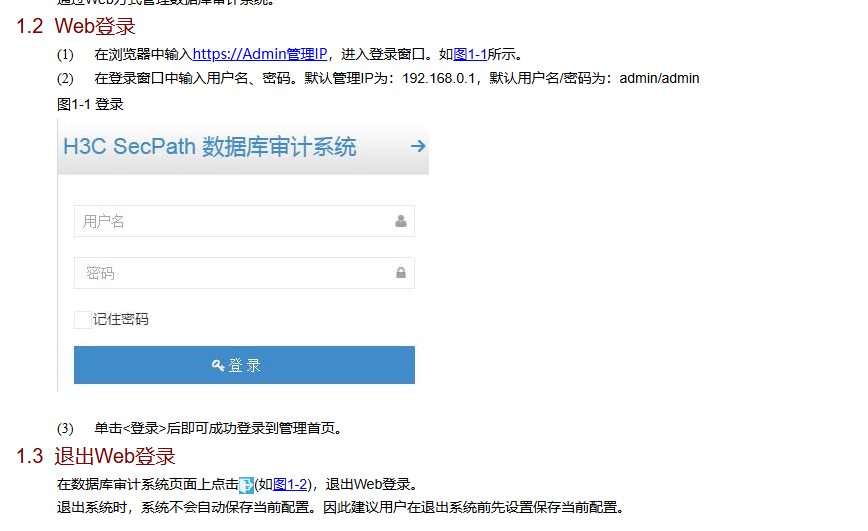The image size is (868, 531).
Task: Select the heading 1.2 Web登录
Action: (x=76, y=26)
